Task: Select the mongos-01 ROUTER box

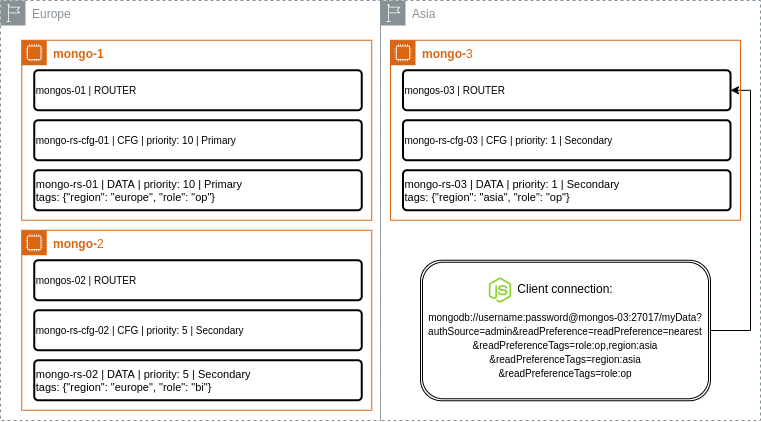Action: (x=197, y=90)
